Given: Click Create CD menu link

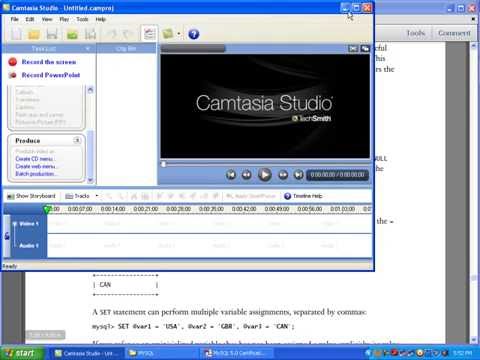Looking at the screenshot, I should tap(35, 159).
